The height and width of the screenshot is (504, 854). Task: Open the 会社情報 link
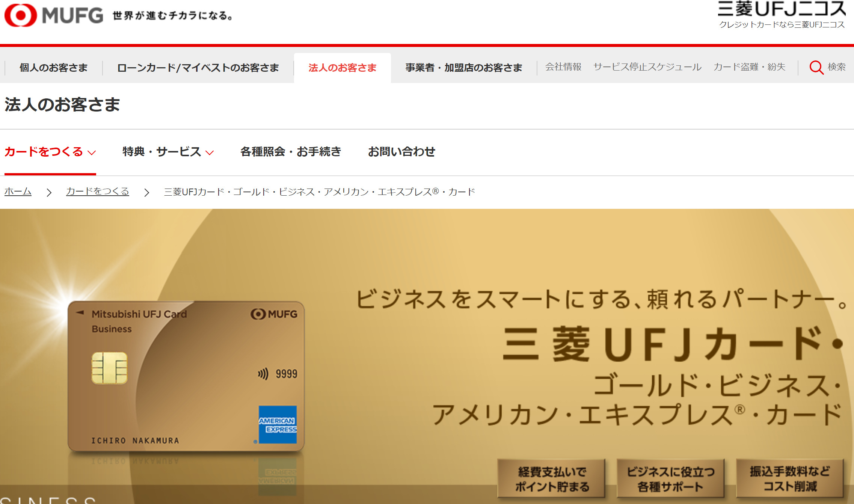[x=563, y=67]
